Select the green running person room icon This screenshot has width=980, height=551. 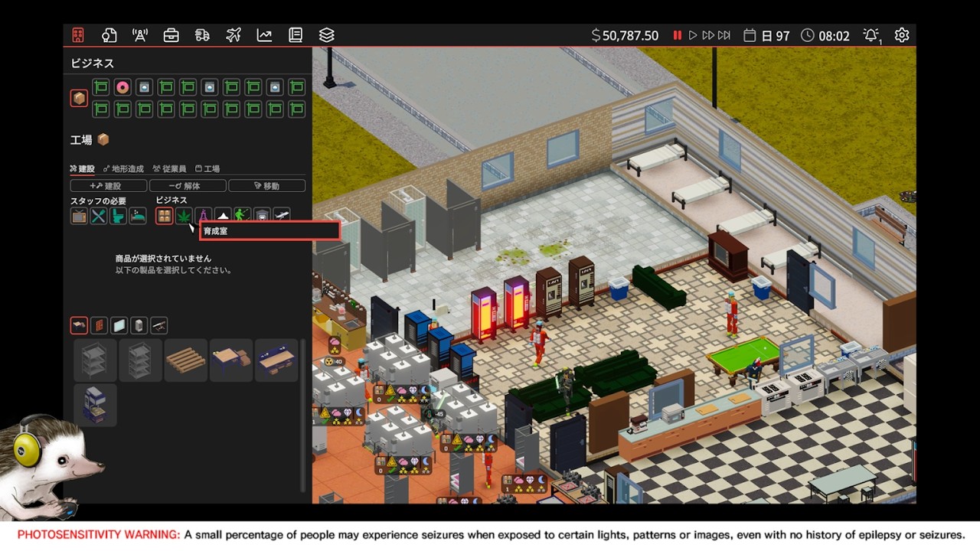242,214
